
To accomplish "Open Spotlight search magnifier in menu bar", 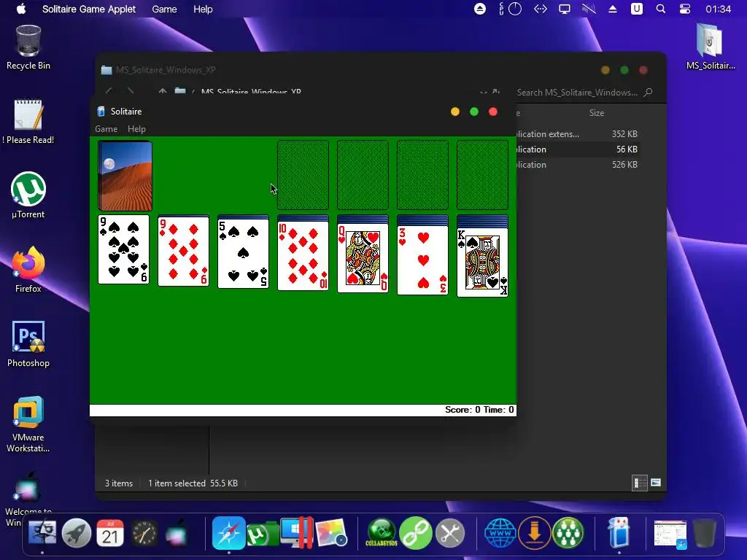I will click(661, 9).
